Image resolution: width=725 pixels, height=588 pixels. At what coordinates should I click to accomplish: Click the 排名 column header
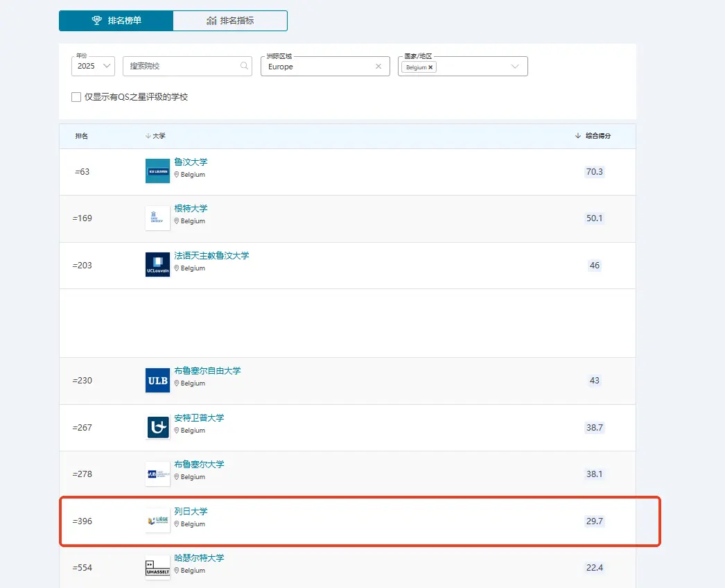click(81, 136)
